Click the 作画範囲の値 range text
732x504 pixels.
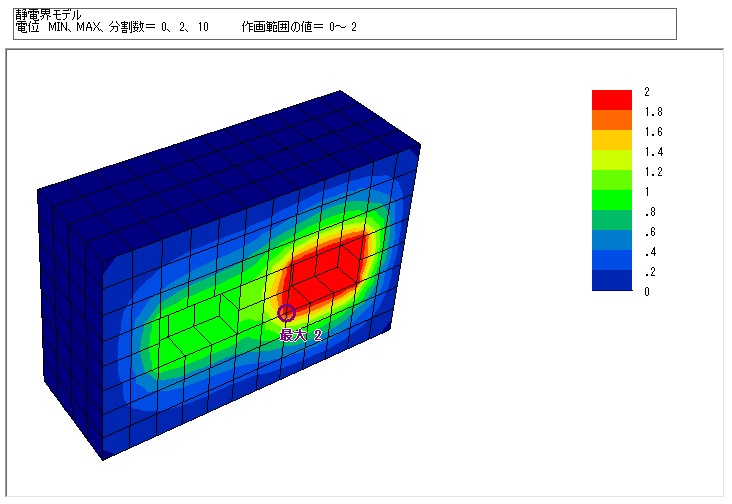[x=298, y=28]
